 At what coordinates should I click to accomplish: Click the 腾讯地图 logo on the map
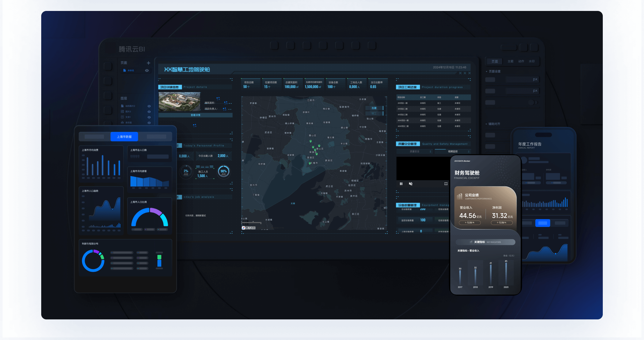249,228
